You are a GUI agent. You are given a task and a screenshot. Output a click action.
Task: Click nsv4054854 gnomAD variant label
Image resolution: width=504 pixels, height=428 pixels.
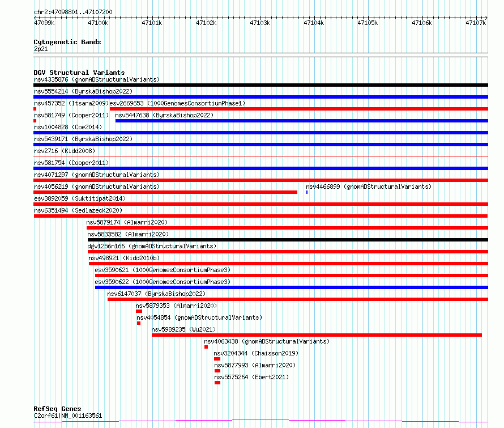[x=199, y=317]
